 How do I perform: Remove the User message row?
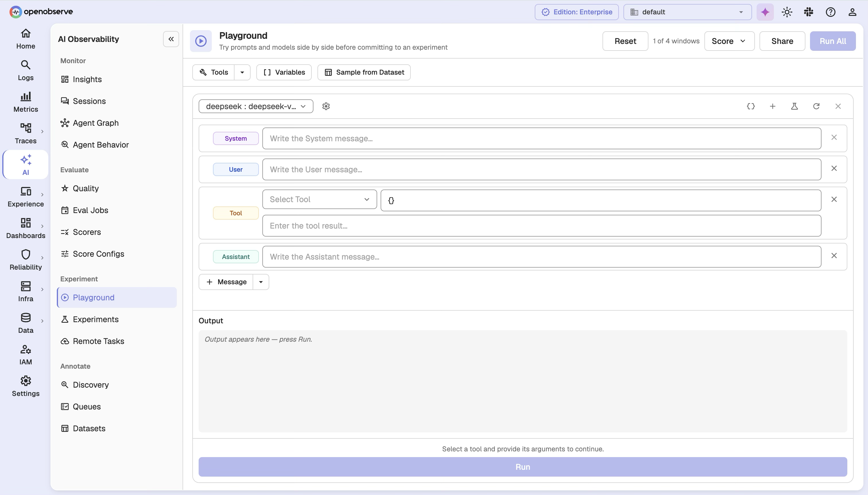pos(834,168)
